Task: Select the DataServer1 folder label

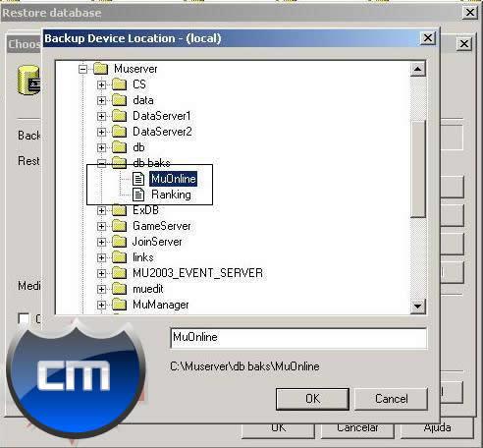Action: [x=162, y=116]
